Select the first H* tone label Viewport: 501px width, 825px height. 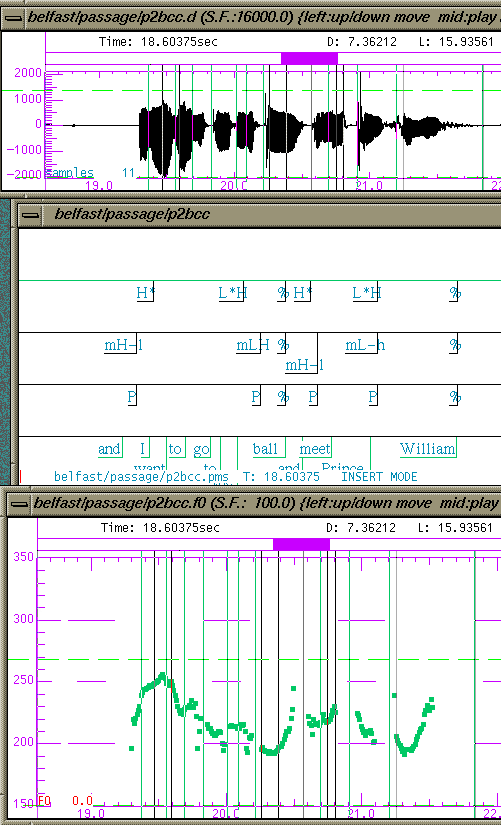(x=145, y=293)
